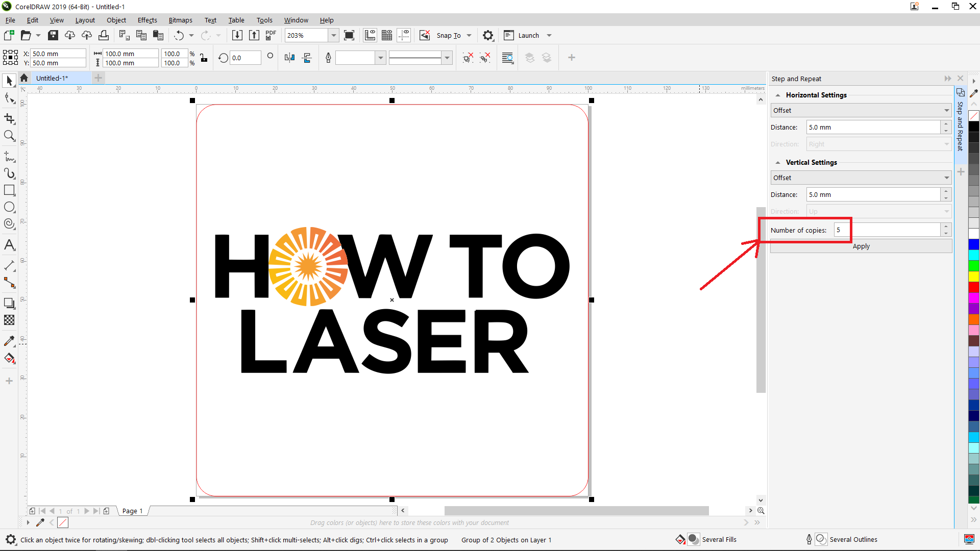This screenshot has width=980, height=551.
Task: Pick the red color swatch
Action: point(974,287)
